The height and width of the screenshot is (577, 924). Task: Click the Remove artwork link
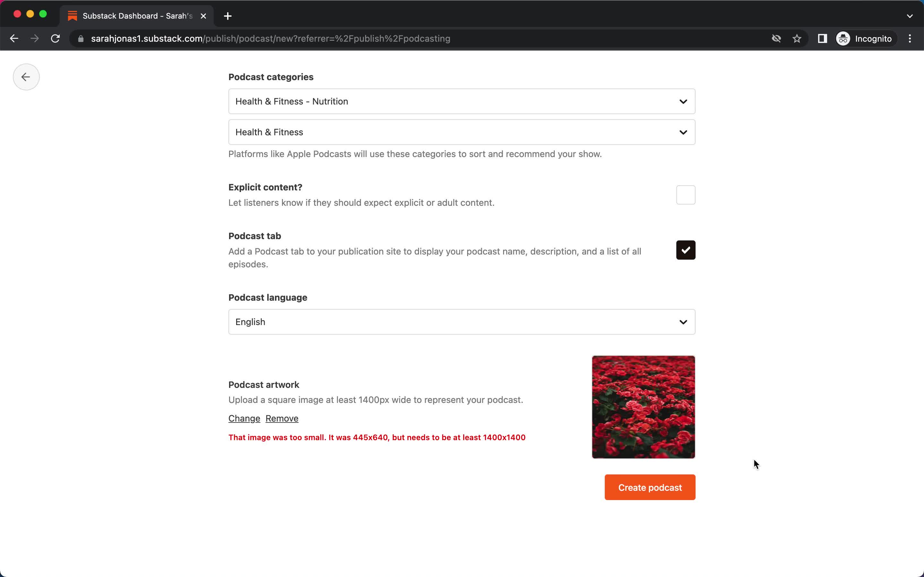(x=282, y=418)
